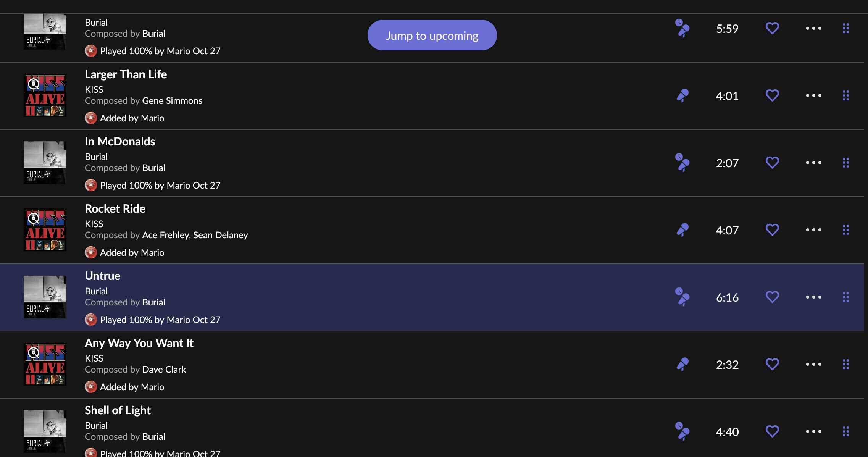Viewport: 868px width, 457px height.
Task: Click drag handle for Shell of Light
Action: (x=845, y=431)
